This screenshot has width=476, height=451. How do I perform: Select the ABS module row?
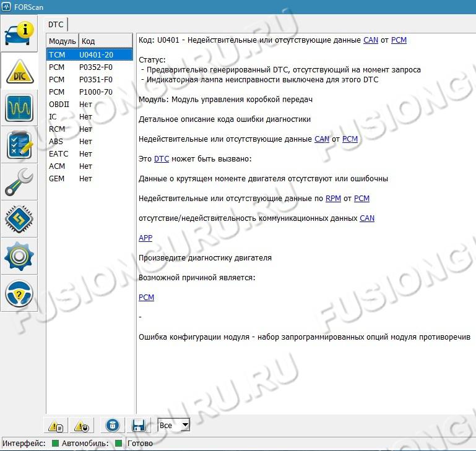coord(90,142)
